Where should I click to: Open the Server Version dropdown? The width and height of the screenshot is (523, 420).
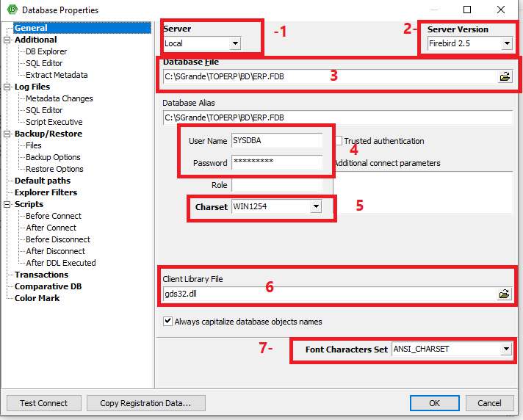pos(506,44)
